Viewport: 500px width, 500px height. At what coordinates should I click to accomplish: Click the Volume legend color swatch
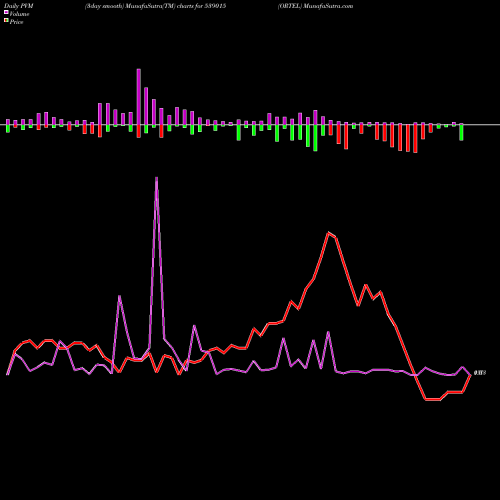click(x=6, y=12)
